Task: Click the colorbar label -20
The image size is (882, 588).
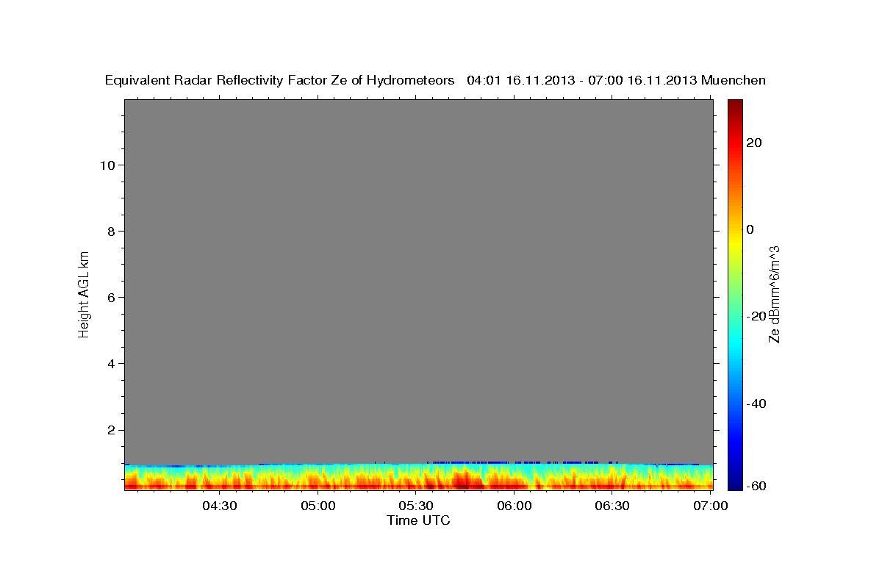Action: 756,316
